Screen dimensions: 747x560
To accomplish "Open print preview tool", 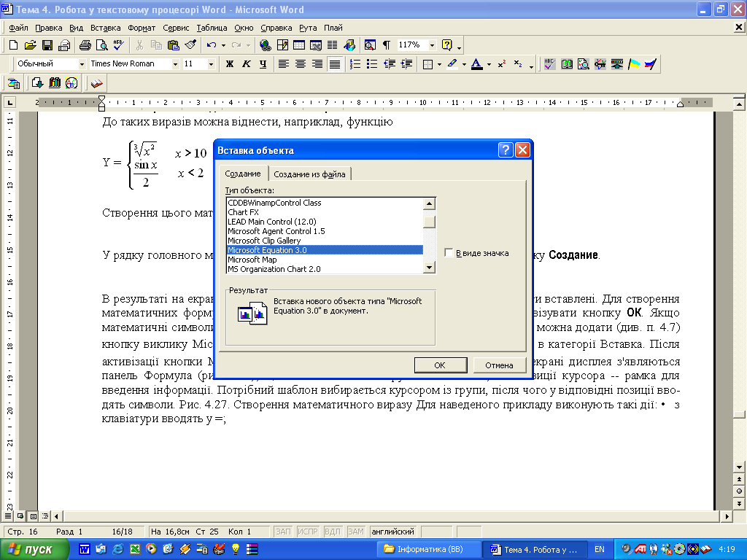I will click(102, 45).
